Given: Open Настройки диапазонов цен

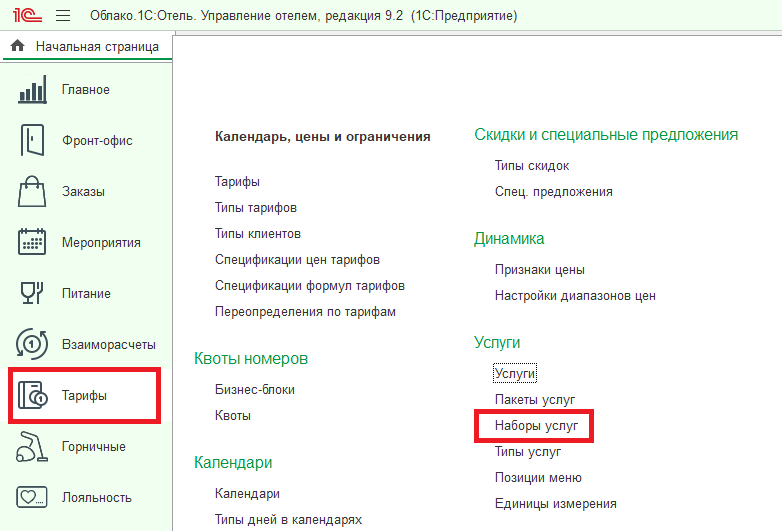Looking at the screenshot, I should (x=575, y=296).
